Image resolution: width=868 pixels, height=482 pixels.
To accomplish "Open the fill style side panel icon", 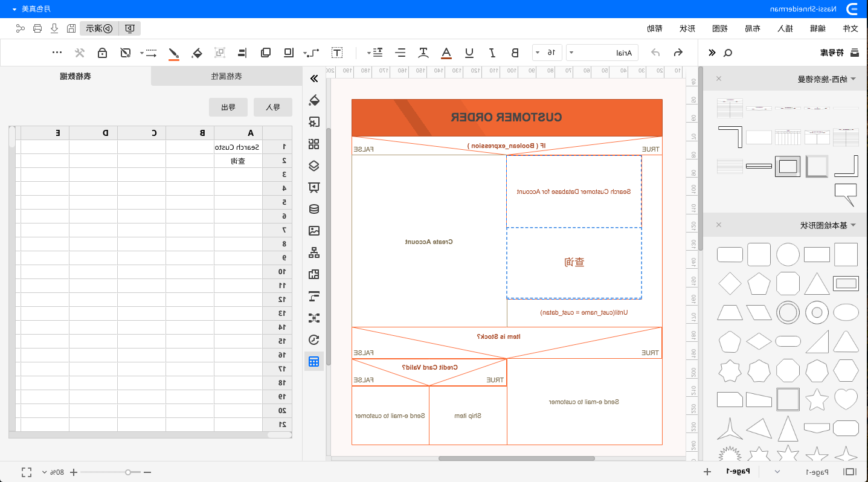I will click(313, 100).
